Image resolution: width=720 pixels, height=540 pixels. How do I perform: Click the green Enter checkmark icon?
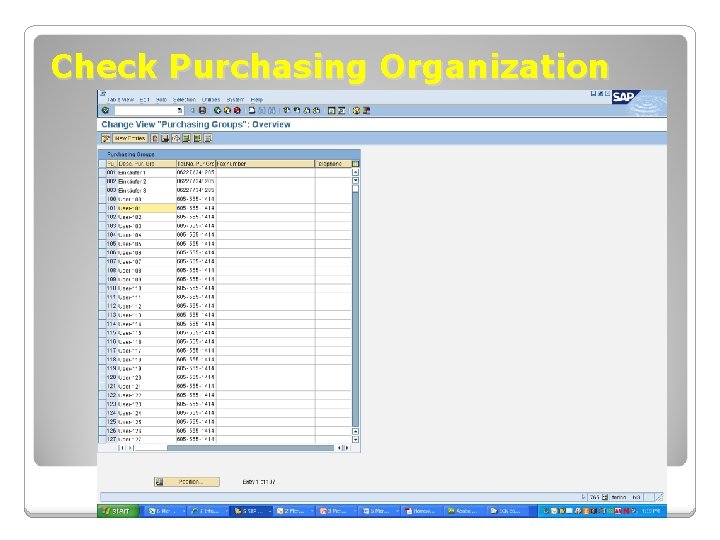point(105,110)
